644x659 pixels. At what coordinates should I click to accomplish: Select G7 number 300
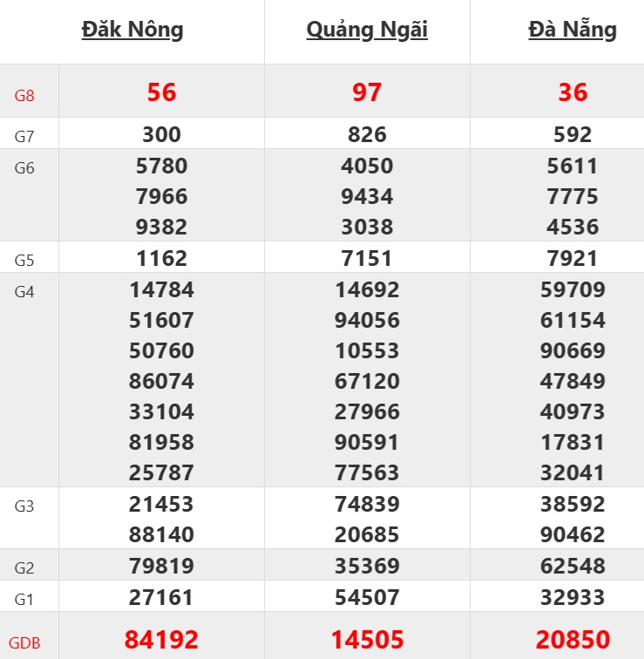(x=162, y=134)
